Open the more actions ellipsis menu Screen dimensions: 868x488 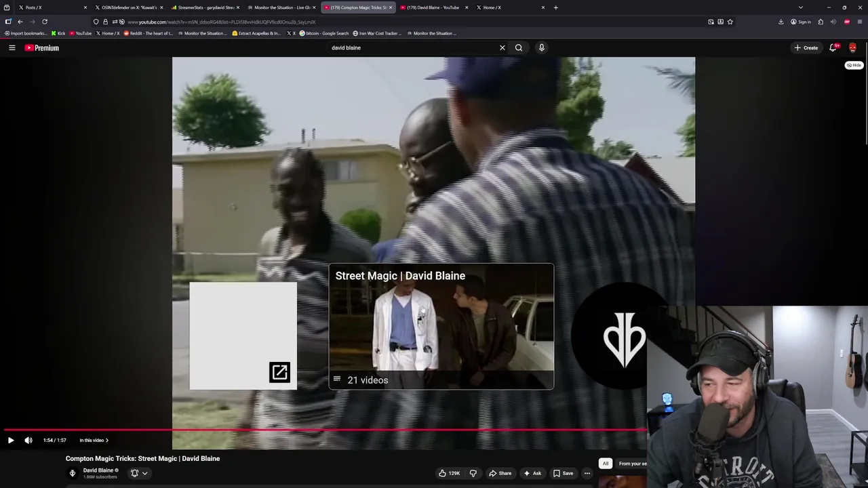tap(587, 473)
